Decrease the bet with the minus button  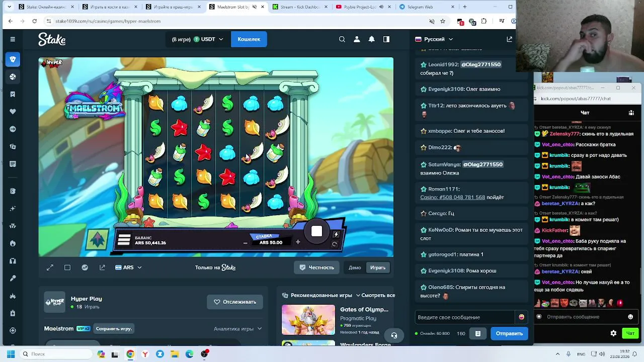tap(245, 243)
